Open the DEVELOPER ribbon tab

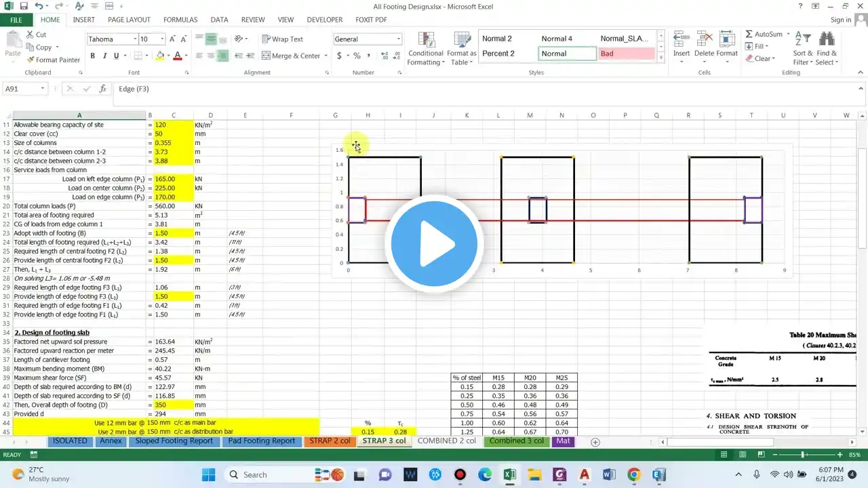click(325, 20)
